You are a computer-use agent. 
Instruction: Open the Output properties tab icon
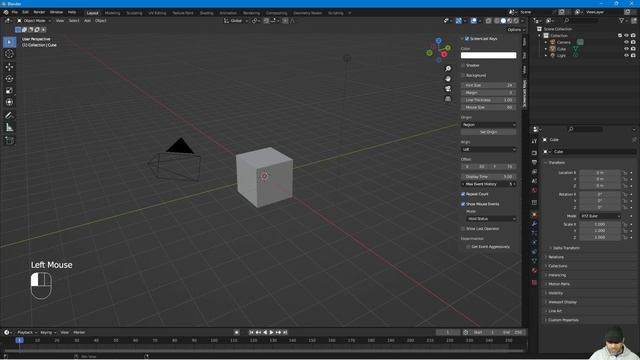tap(534, 162)
